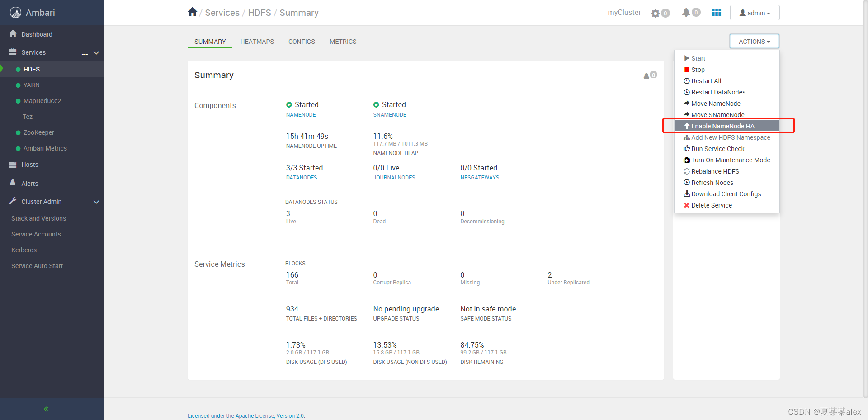
Task: Switch to the HEATMAPS tab
Action: pyautogui.click(x=257, y=42)
